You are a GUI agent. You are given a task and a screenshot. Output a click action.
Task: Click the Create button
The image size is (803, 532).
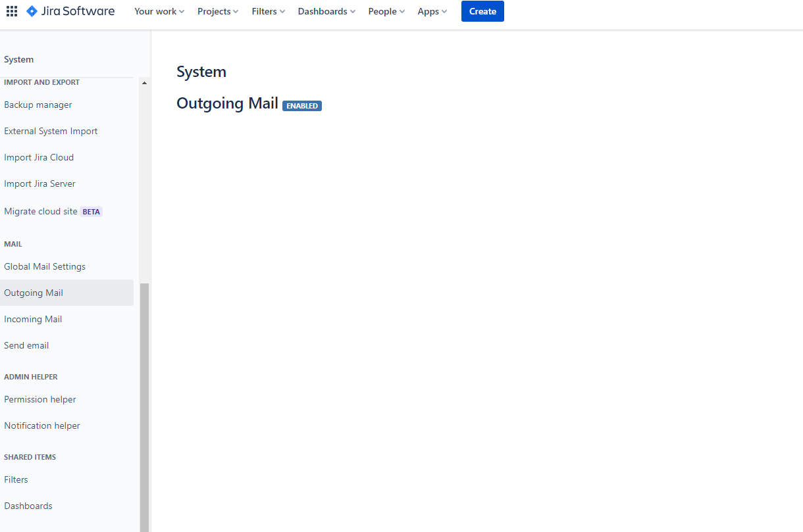pyautogui.click(x=482, y=11)
